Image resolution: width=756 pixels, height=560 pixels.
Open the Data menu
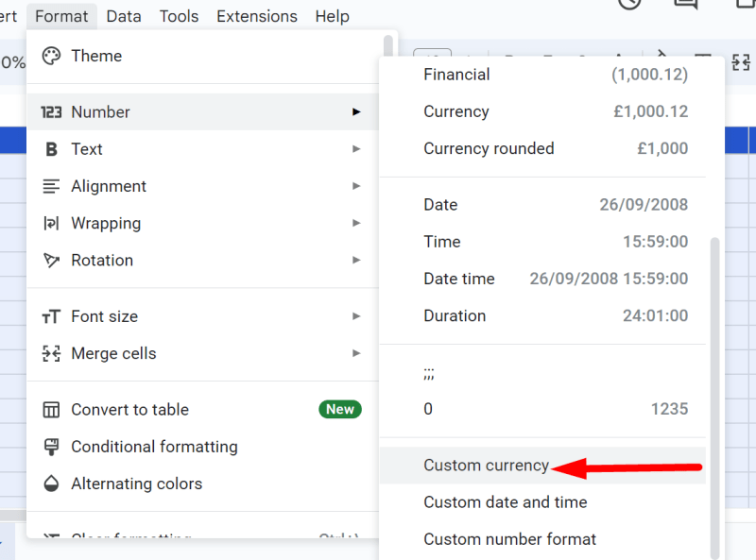(x=124, y=16)
